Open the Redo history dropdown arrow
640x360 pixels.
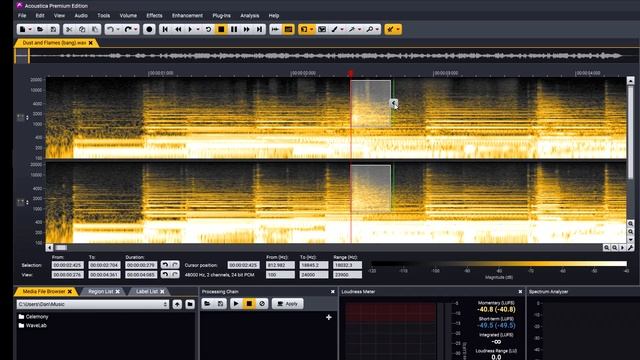[x=136, y=29]
